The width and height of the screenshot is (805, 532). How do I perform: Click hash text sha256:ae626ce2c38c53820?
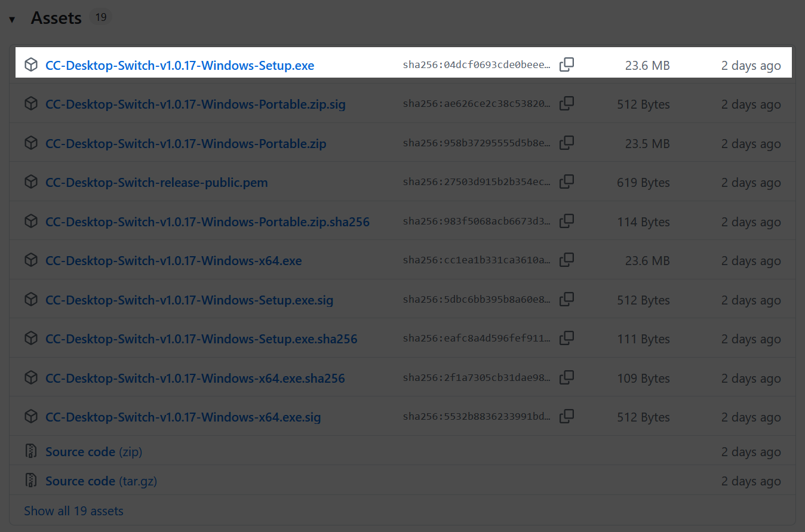pos(477,104)
